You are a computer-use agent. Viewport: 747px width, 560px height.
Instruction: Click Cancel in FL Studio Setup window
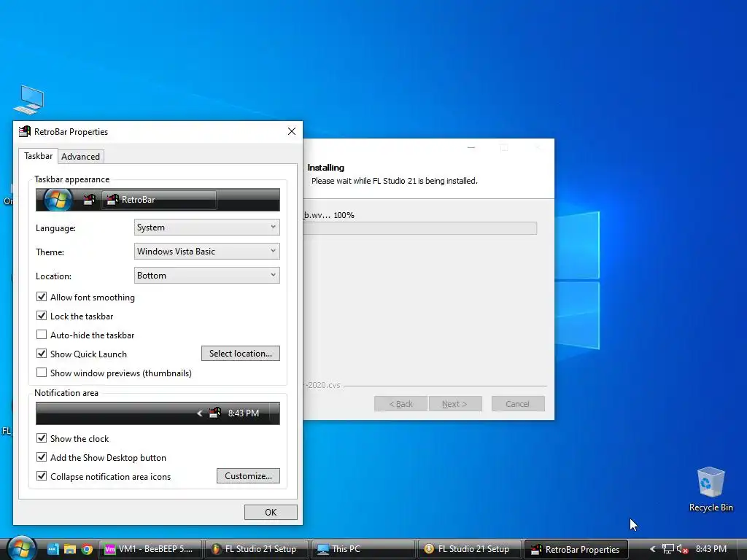[518, 404]
